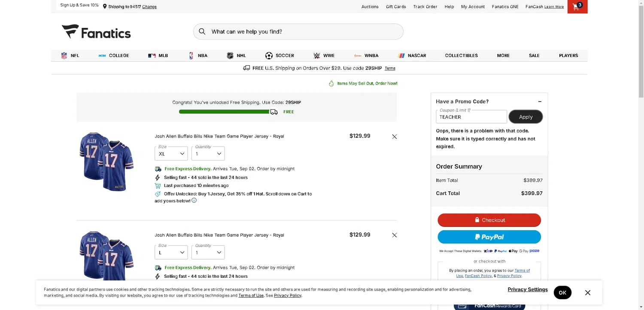This screenshot has width=644, height=310.
Task: Open the MORE menu
Action: tap(503, 55)
